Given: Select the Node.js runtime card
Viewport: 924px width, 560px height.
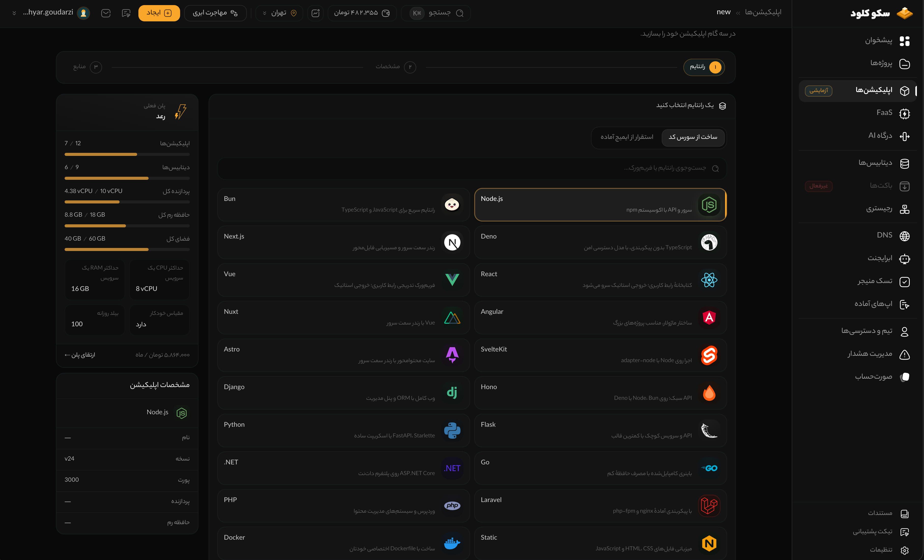Looking at the screenshot, I should point(600,205).
